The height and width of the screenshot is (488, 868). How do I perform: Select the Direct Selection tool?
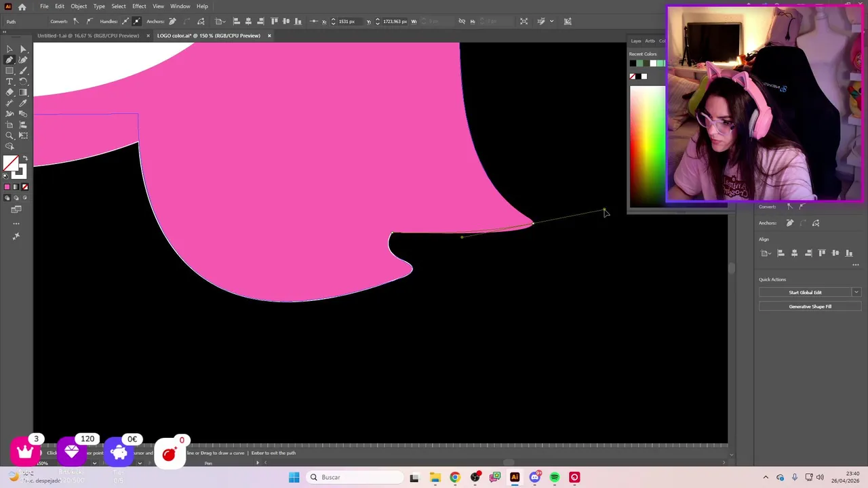(x=23, y=49)
